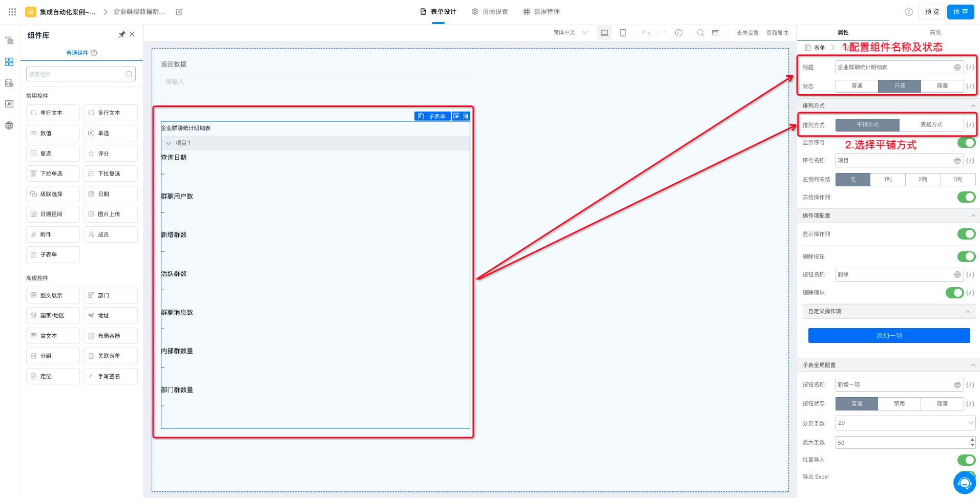Delete the selected 子表单 component
Screen dimensions: 980x498
[x=466, y=116]
